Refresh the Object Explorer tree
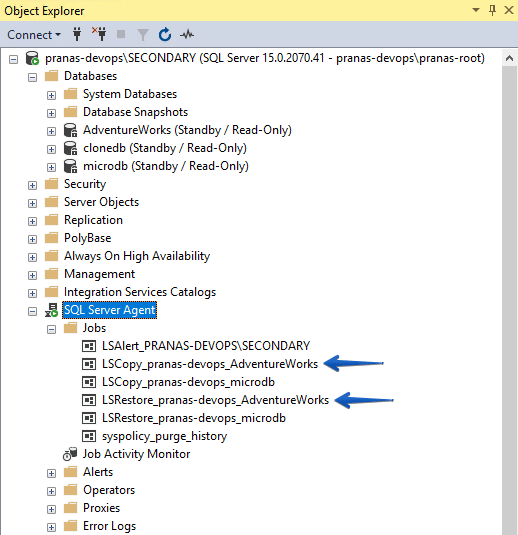This screenshot has width=518, height=535. (165, 34)
